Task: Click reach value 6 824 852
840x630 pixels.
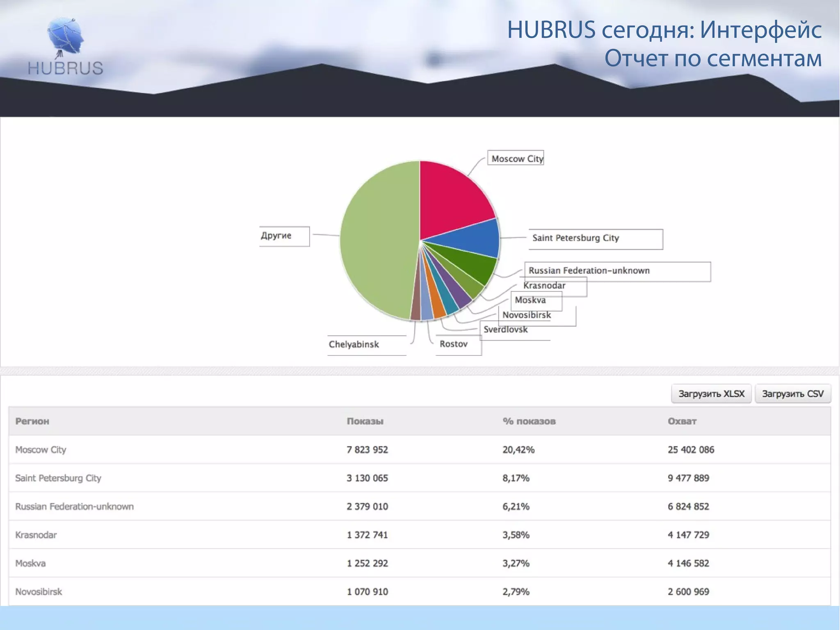Action: click(x=688, y=506)
